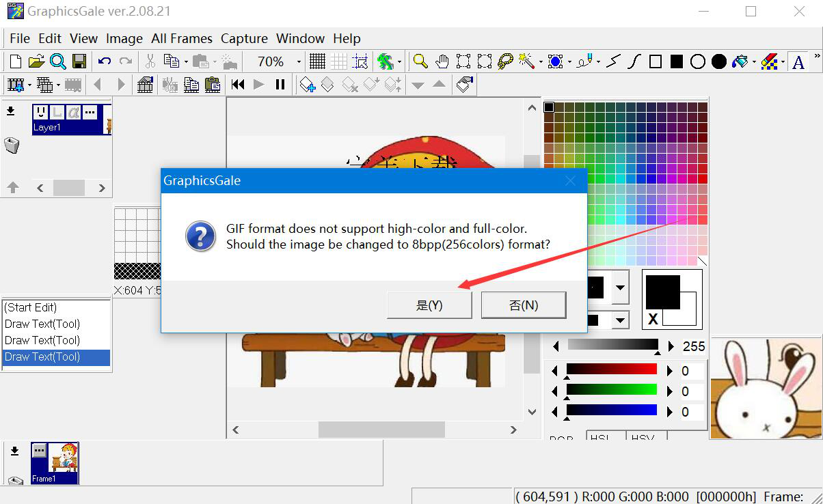Save using the floppy disk icon

pos(79,62)
